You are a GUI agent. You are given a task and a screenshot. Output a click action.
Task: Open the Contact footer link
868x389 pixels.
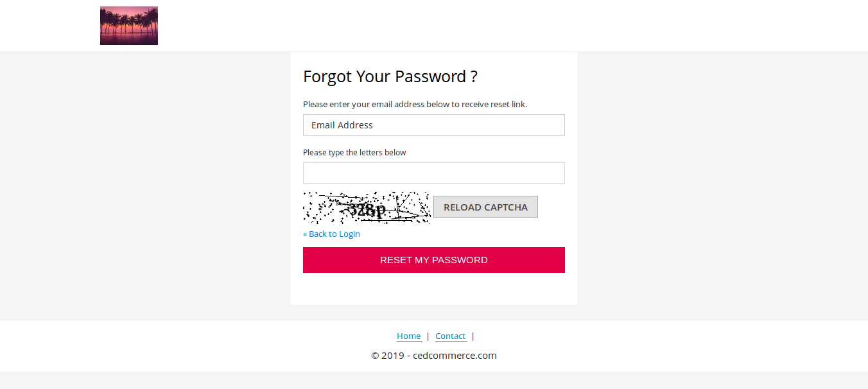point(450,336)
